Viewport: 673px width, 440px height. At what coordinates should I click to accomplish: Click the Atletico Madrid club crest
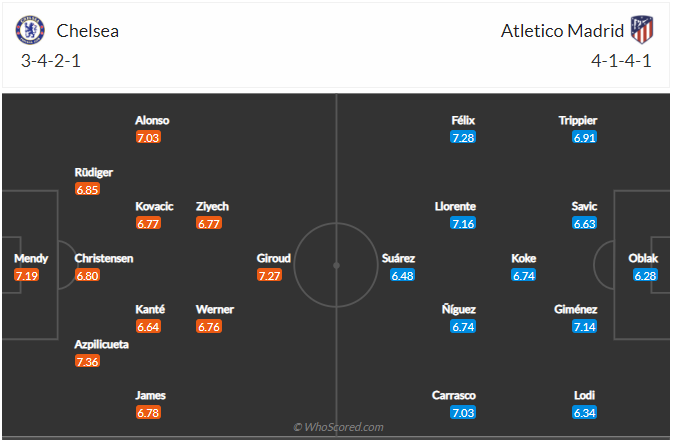click(x=642, y=30)
